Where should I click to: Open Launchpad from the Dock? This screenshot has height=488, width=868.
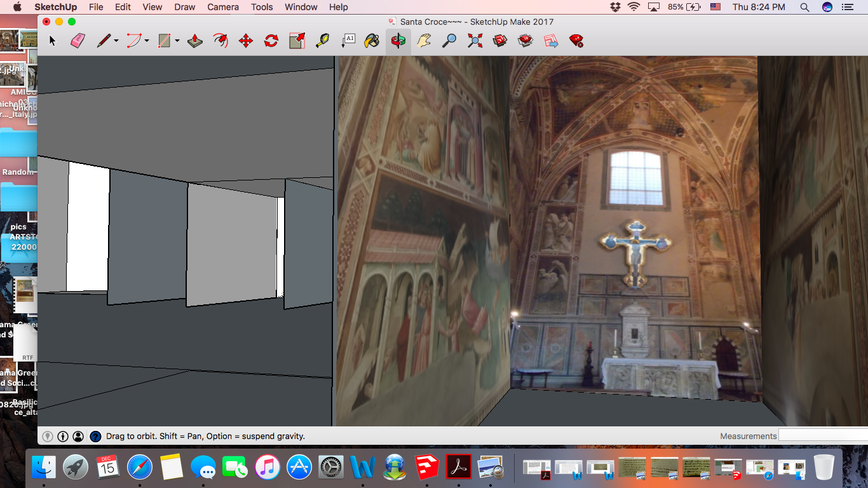click(x=76, y=468)
